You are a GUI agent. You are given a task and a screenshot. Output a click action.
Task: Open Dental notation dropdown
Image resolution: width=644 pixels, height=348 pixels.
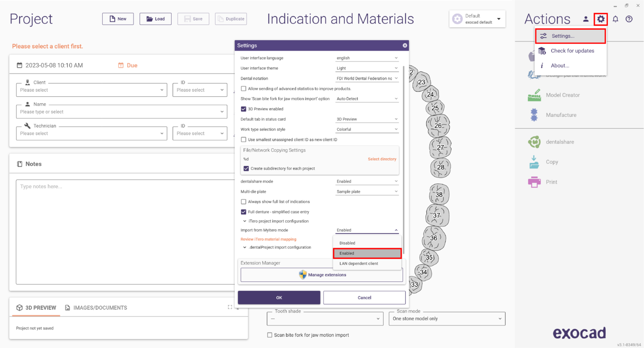click(367, 78)
